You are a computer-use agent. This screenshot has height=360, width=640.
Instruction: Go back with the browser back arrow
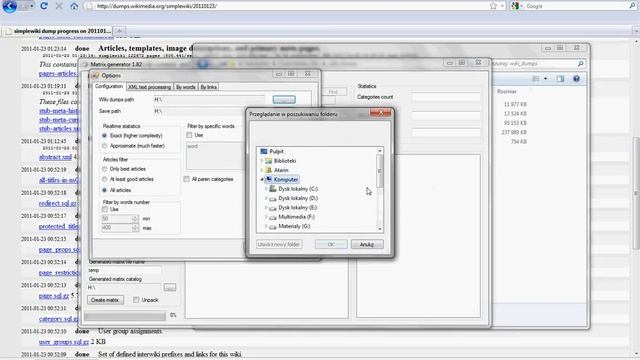(x=9, y=6)
